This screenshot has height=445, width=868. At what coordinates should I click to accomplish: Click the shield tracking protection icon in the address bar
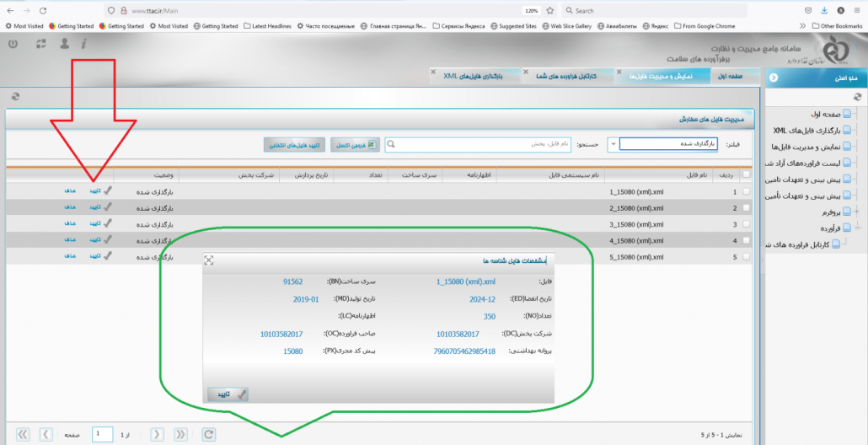point(111,10)
